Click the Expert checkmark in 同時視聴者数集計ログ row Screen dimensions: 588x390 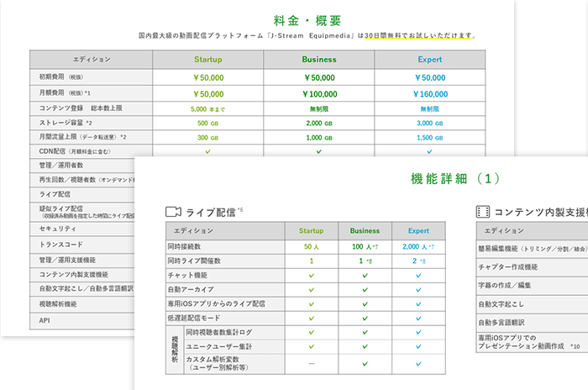418,332
